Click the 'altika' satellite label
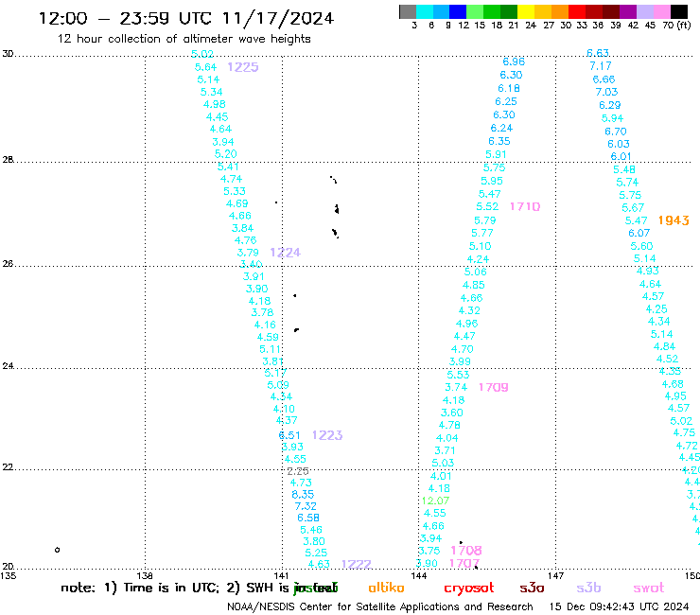 point(386,588)
